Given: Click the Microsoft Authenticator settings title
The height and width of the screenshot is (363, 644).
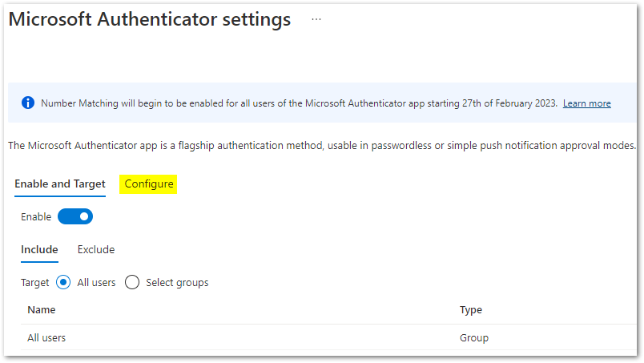Looking at the screenshot, I should tap(150, 19).
